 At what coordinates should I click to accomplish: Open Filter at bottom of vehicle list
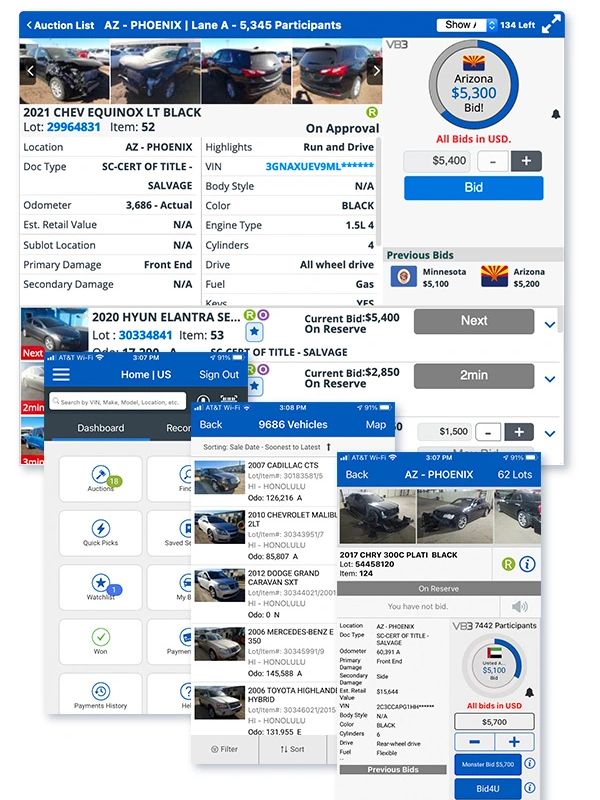pyautogui.click(x=224, y=749)
